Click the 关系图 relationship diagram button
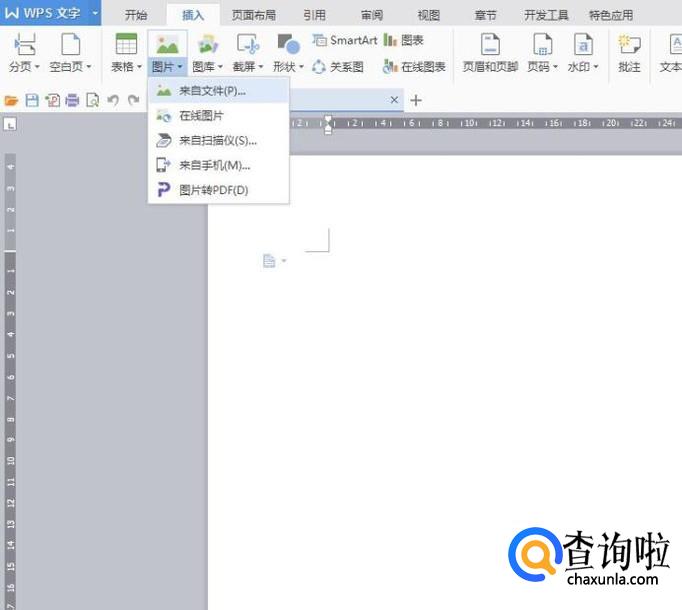 (x=338, y=67)
